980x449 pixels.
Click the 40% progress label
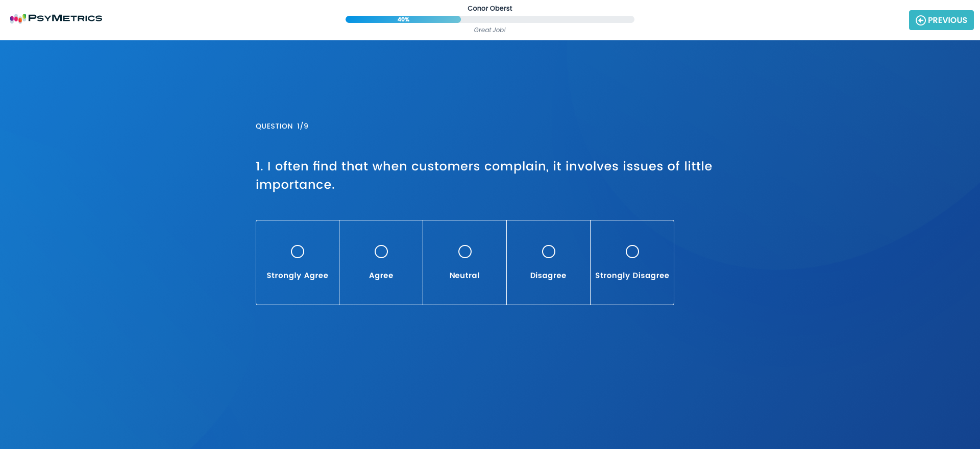(403, 19)
